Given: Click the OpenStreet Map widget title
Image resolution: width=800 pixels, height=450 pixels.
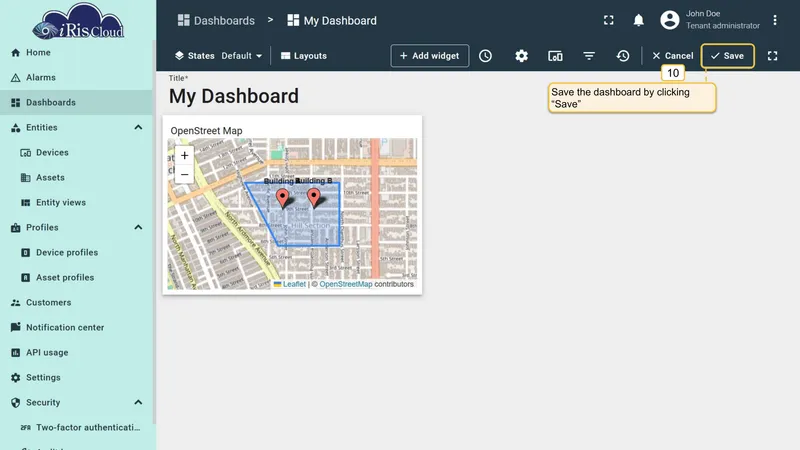Looking at the screenshot, I should (206, 131).
